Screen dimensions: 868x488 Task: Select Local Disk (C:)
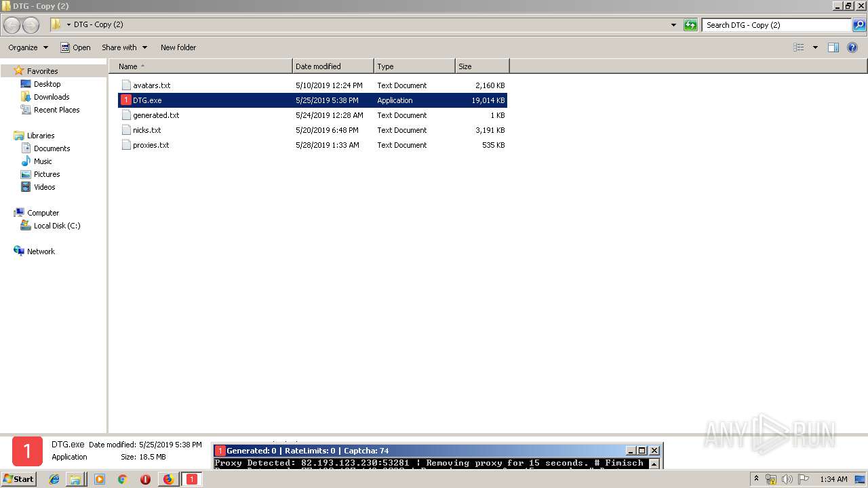tap(57, 226)
